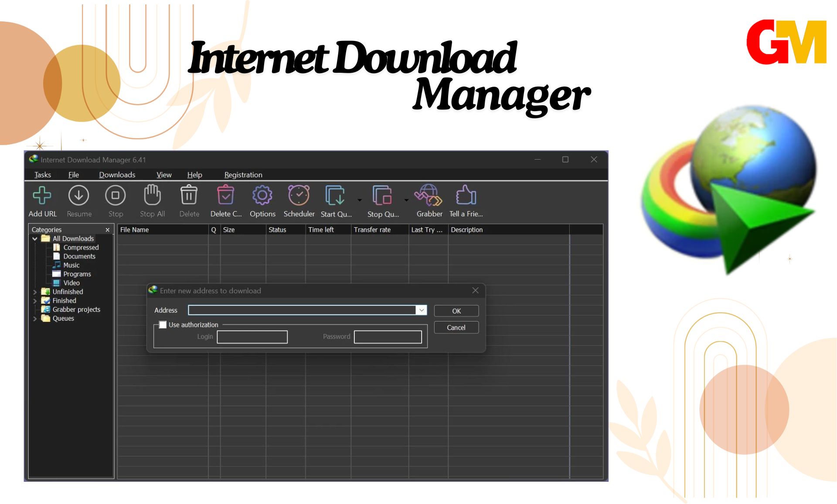Click the Tell a Friend icon

point(466,195)
